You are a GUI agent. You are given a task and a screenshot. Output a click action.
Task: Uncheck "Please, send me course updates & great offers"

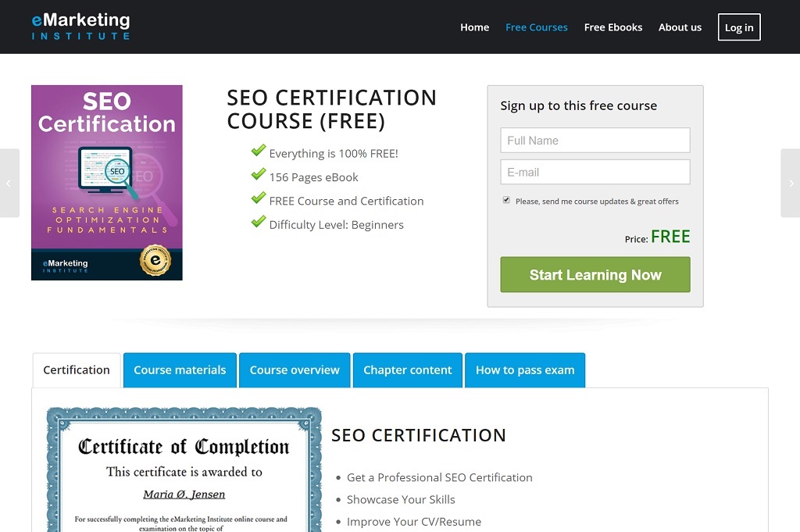[x=506, y=199]
